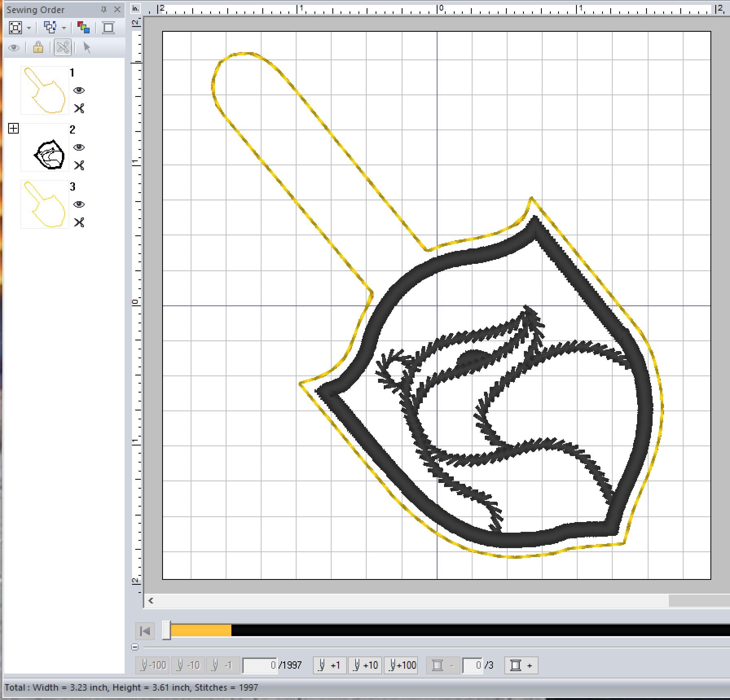Click the scissors trim toolbar icon
The height and width of the screenshot is (700, 730).
click(x=63, y=48)
